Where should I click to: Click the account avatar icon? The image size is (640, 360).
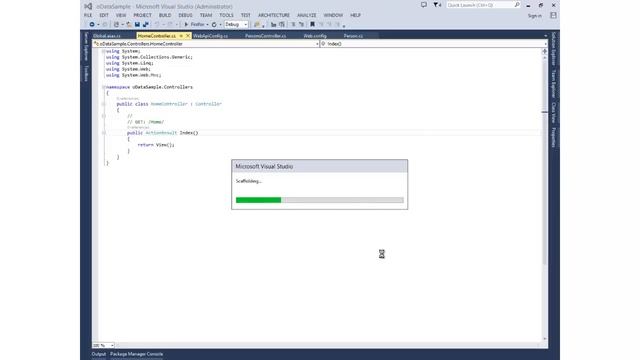pos(553,16)
